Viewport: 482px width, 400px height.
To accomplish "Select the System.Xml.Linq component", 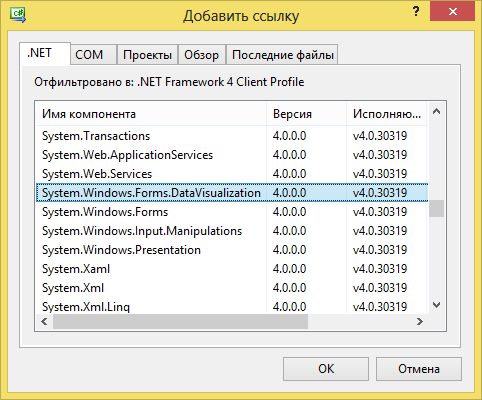I will 232,306.
